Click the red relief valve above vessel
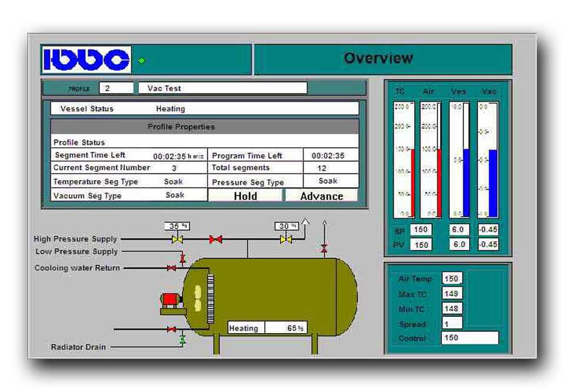565x392 pixels. click(x=324, y=249)
